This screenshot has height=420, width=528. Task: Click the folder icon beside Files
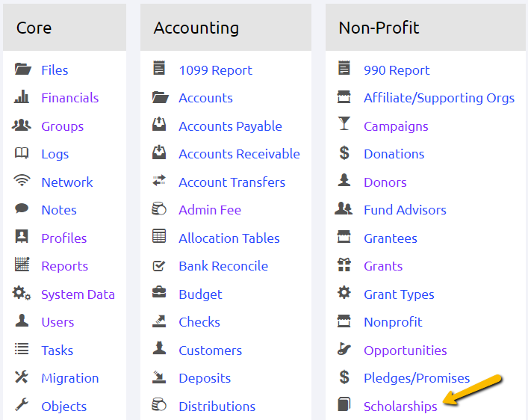22,70
